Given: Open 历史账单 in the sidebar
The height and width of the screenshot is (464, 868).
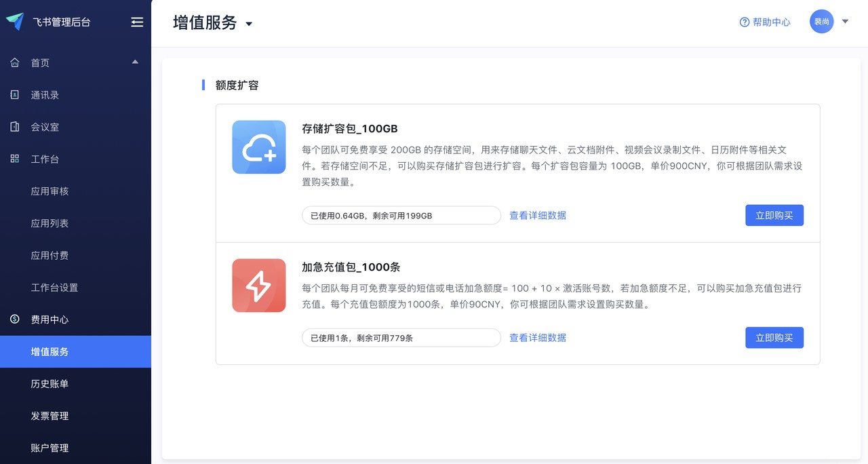Looking at the screenshot, I should pyautogui.click(x=50, y=384).
